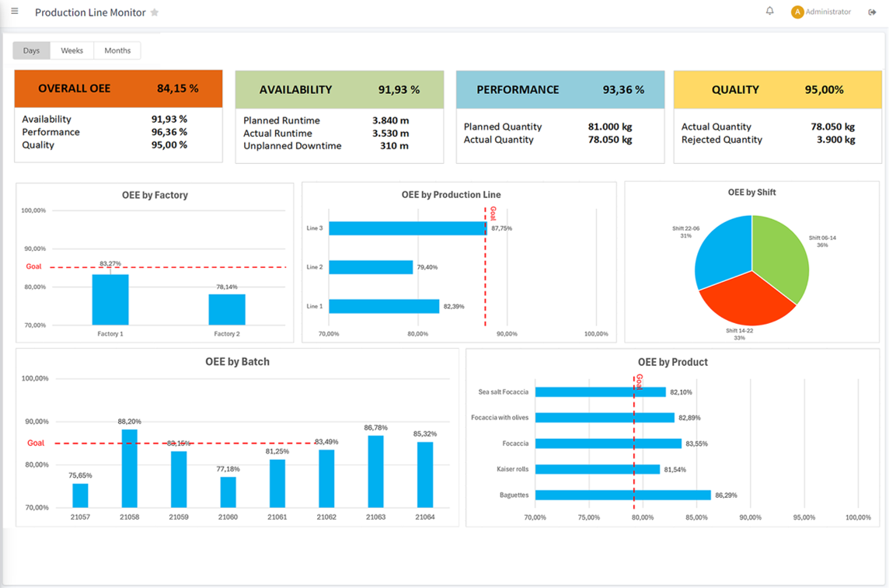The image size is (889, 588).
Task: Select the Days view tab
Action: pyautogui.click(x=32, y=50)
